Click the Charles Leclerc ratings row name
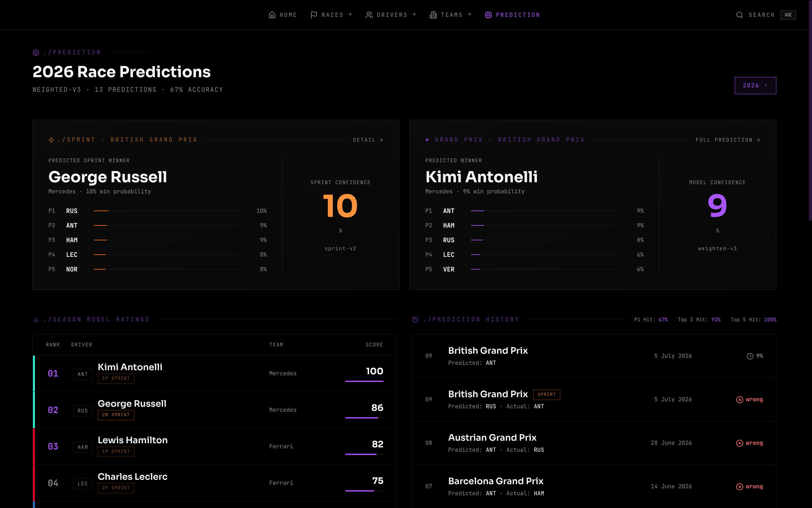Screen dimensions: 812x508 pyautogui.click(x=133, y=477)
